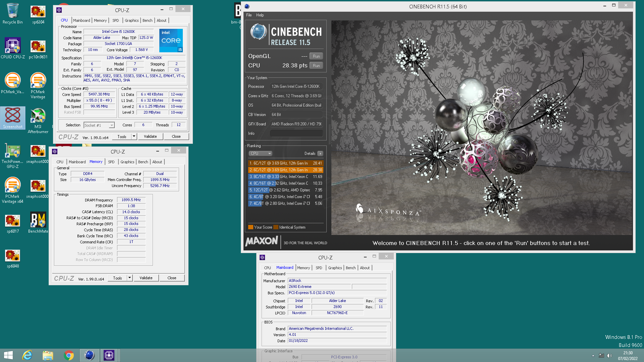Open About tab in Memory CPU-Z window
Viewport: 644px width, 362px height.
[157, 162]
